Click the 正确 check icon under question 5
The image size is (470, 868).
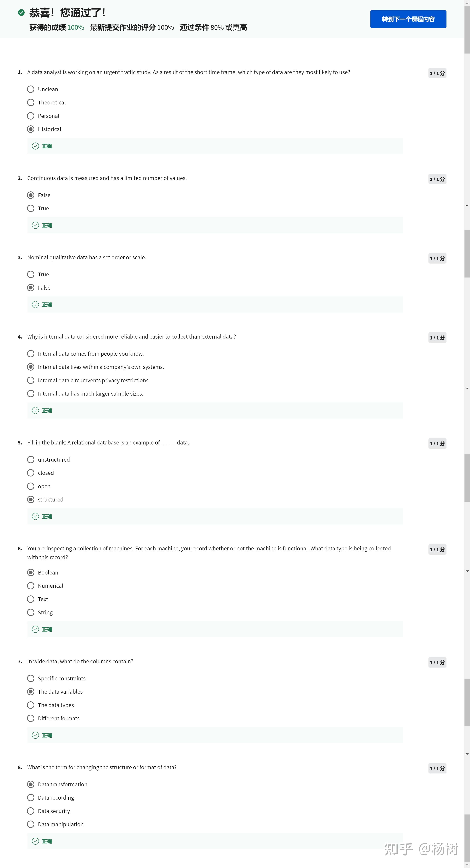tap(35, 517)
